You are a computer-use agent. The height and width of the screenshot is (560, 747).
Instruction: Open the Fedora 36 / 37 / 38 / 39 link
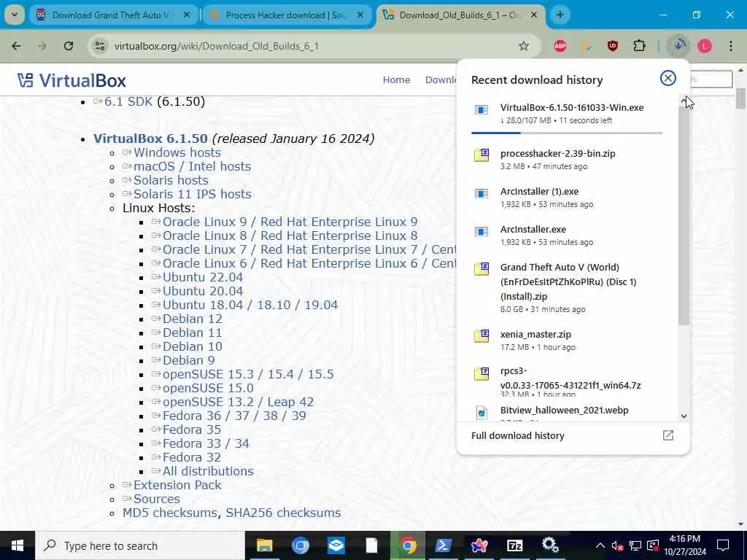click(234, 416)
